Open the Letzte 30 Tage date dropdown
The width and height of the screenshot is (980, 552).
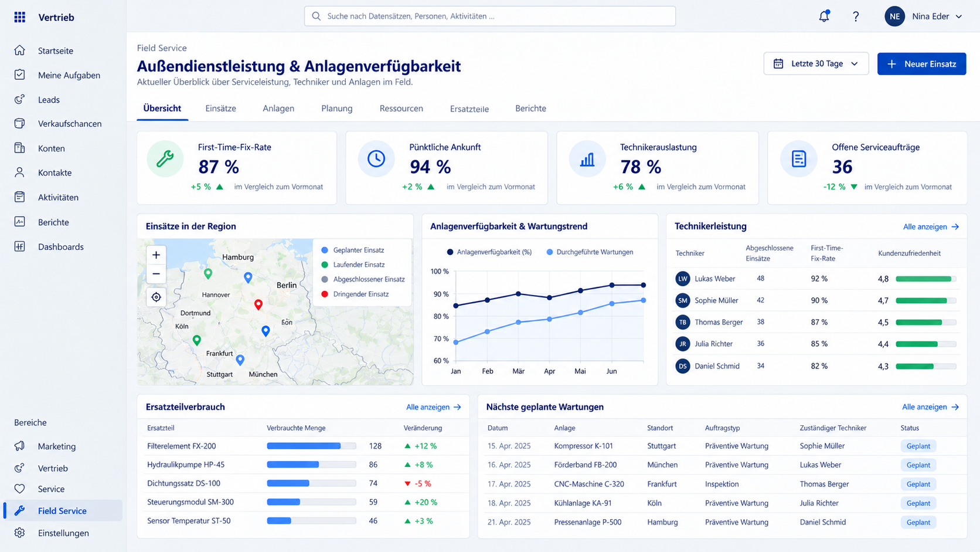pos(816,64)
